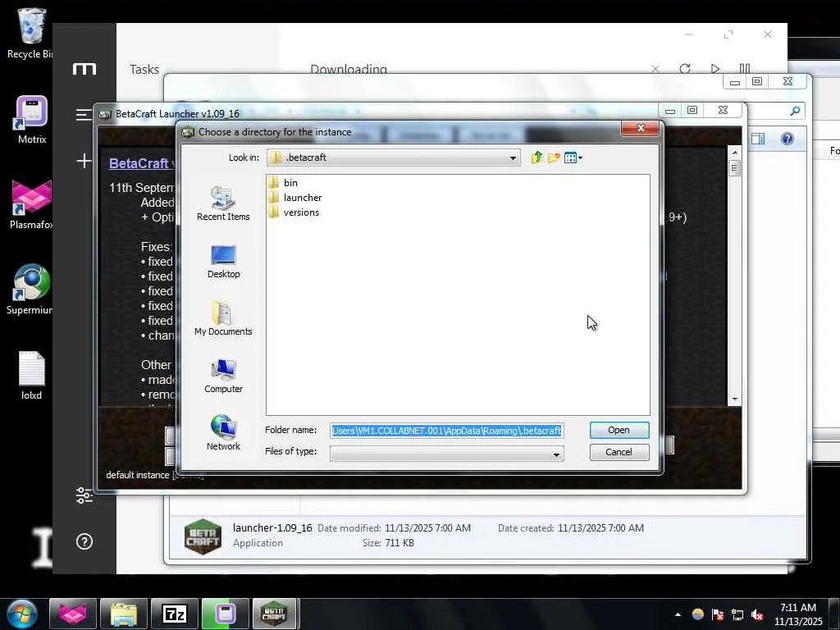840x630 pixels.
Task: Click the Motrix logo in sidebar
Action: 84,69
